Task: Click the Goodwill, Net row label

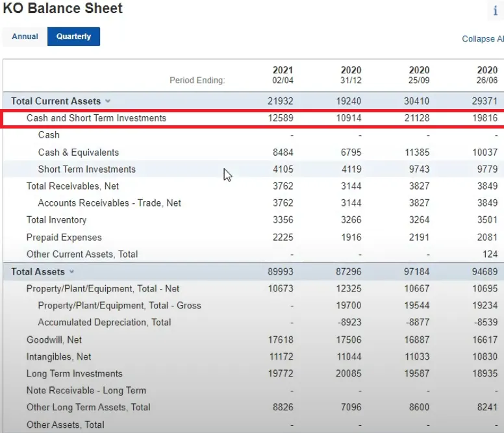Action: pos(54,340)
